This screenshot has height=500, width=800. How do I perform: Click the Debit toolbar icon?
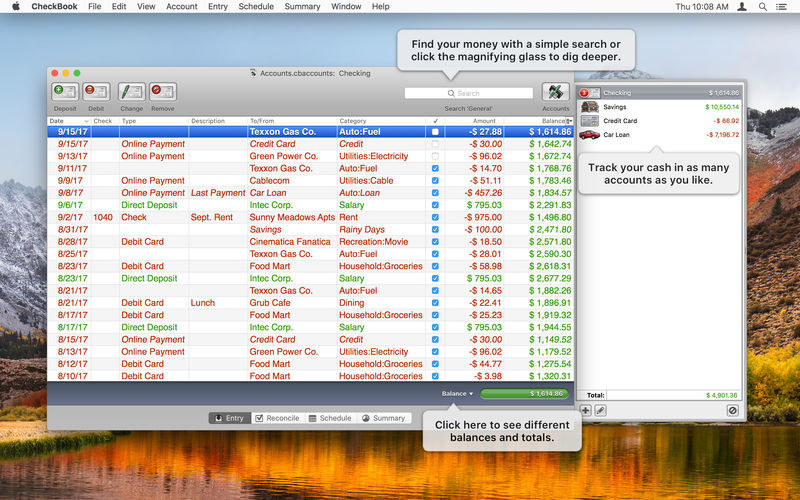(96, 91)
